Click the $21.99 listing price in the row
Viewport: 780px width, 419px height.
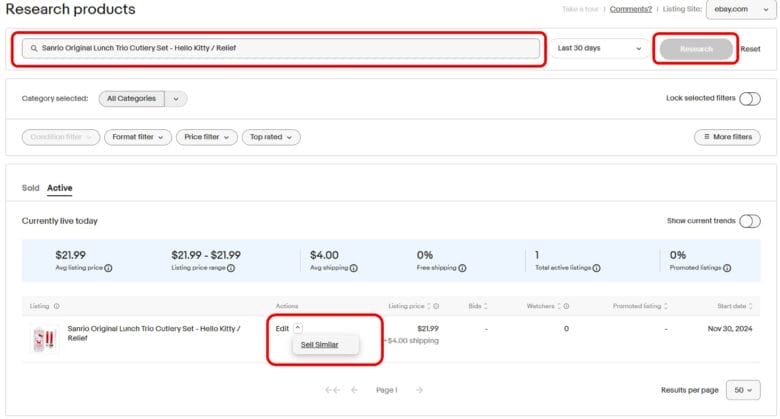click(x=428, y=328)
